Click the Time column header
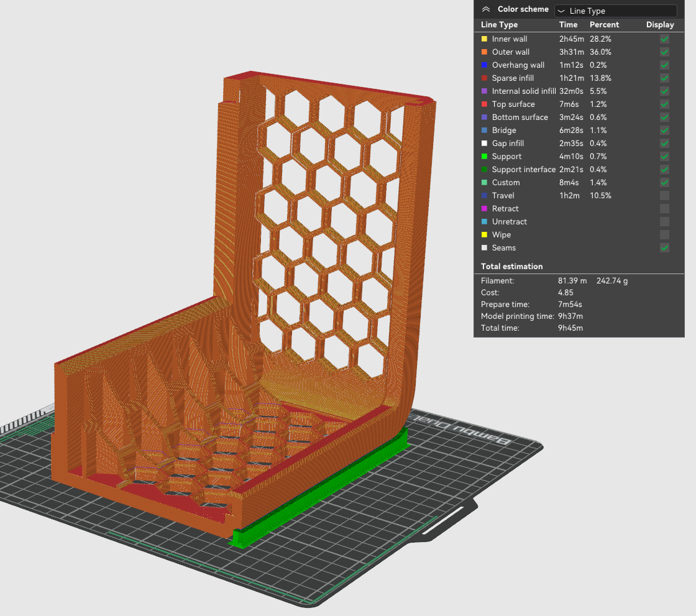 coord(568,25)
